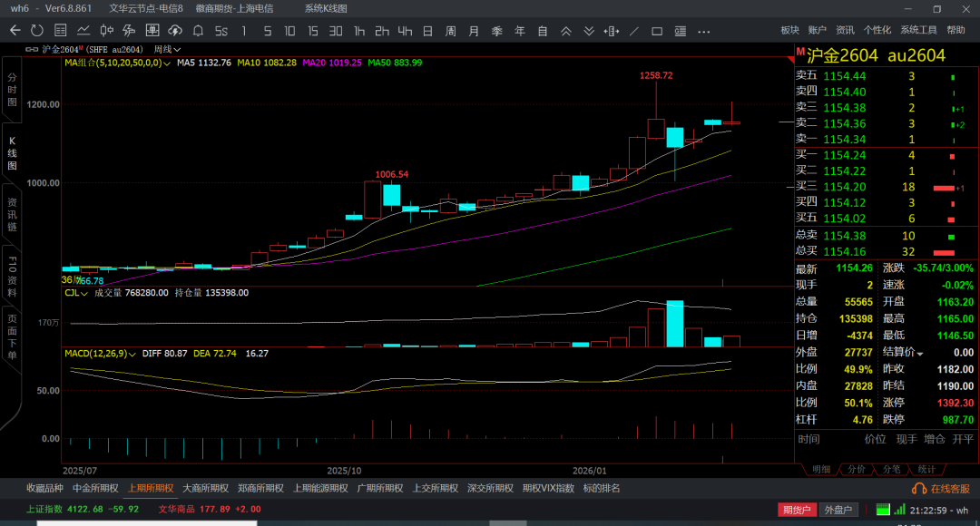Open the 系统工具 menu

click(918, 31)
